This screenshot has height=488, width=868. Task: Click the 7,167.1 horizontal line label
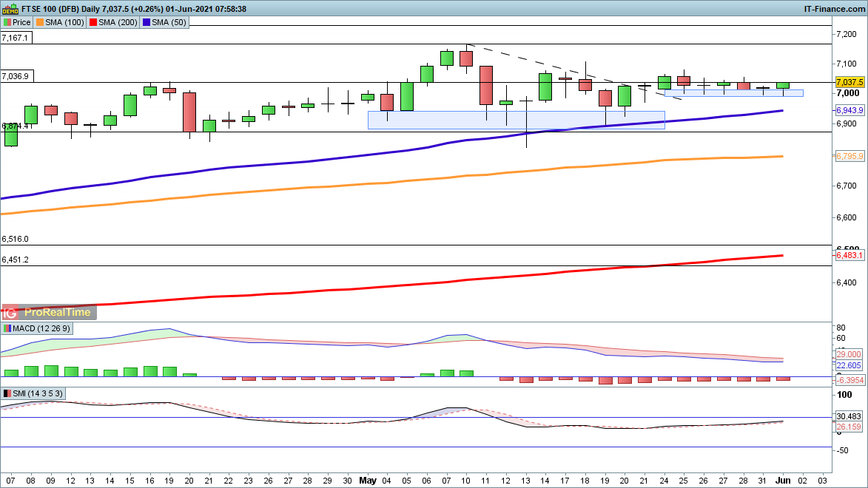click(16, 37)
